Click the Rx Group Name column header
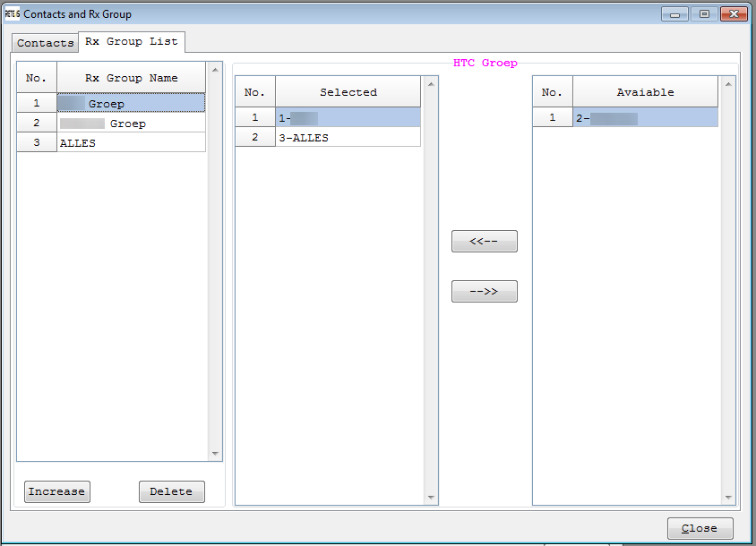The width and height of the screenshot is (756, 546). point(131,78)
